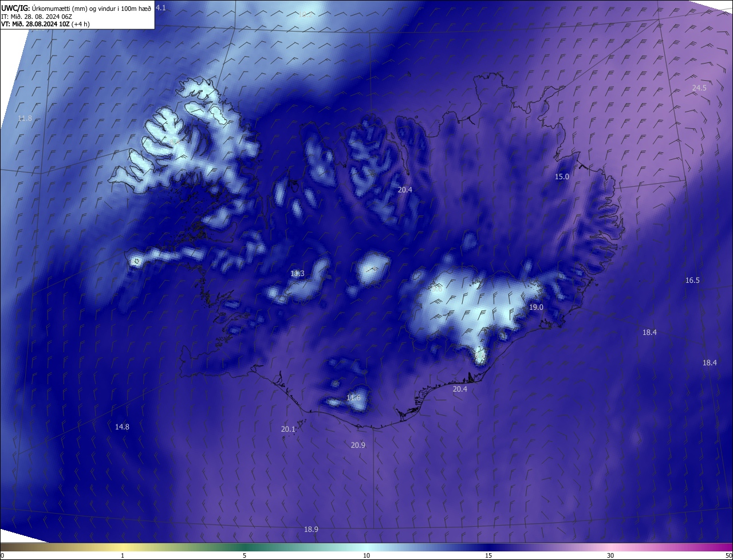Pick the dark navy colorbar segment above 15
This screenshot has width=733, height=560.
[488, 547]
